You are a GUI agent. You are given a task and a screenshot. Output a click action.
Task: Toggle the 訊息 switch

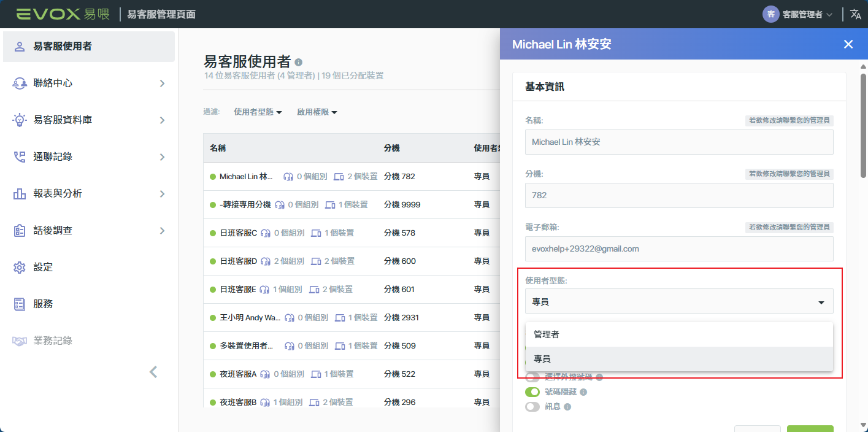click(x=532, y=406)
